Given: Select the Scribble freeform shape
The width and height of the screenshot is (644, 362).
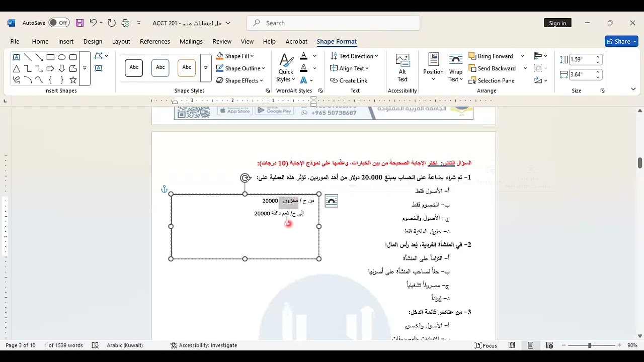Looking at the screenshot, I should (17, 80).
